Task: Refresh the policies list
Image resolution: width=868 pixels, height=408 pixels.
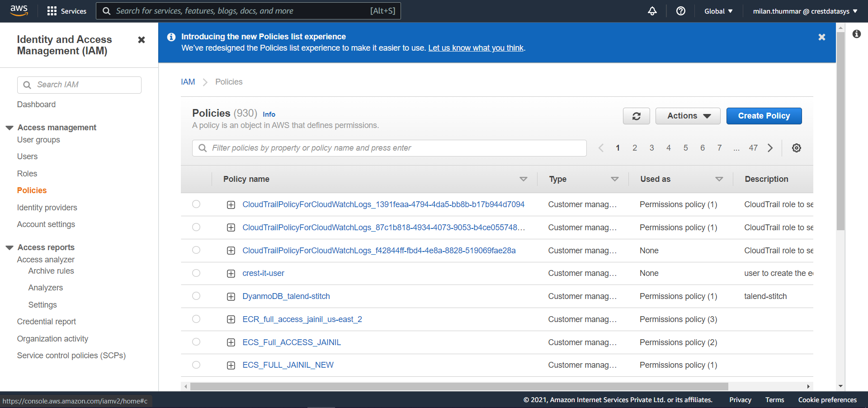Action: point(636,116)
